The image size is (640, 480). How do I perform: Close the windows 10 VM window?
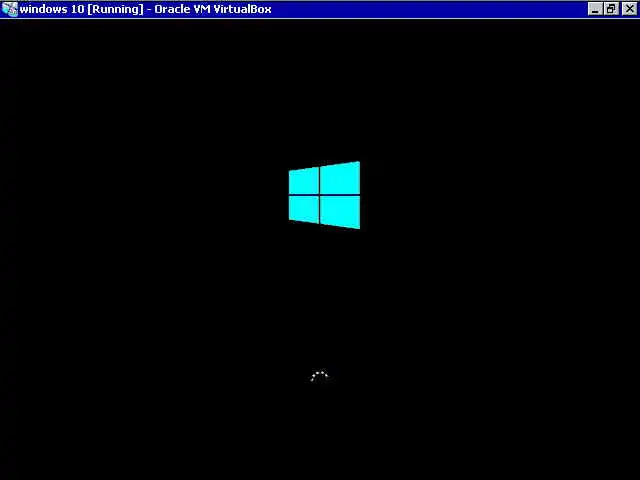[x=629, y=9]
